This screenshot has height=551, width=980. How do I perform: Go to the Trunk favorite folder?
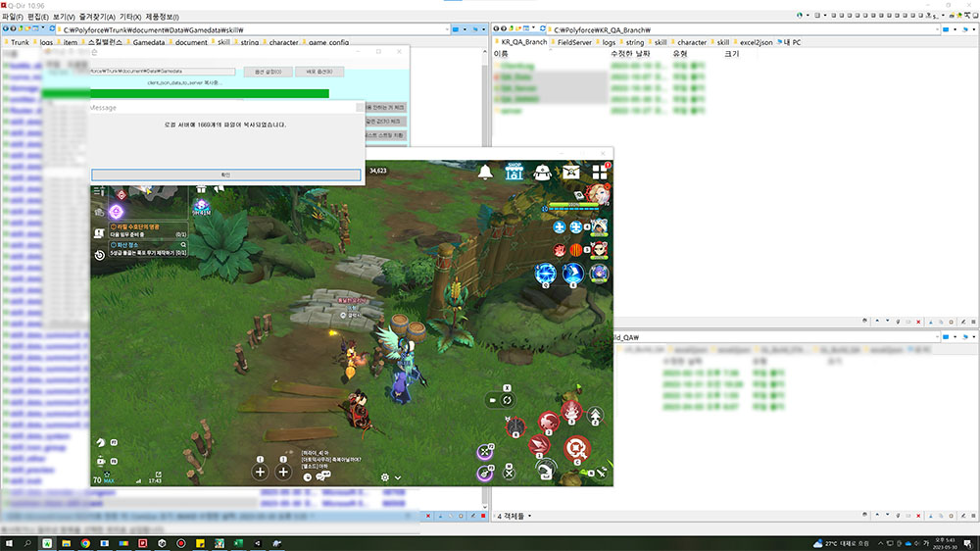(x=17, y=42)
